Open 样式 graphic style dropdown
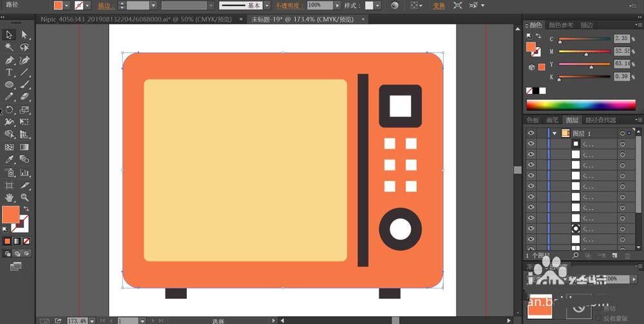This screenshot has width=644, height=324. pos(377,5)
